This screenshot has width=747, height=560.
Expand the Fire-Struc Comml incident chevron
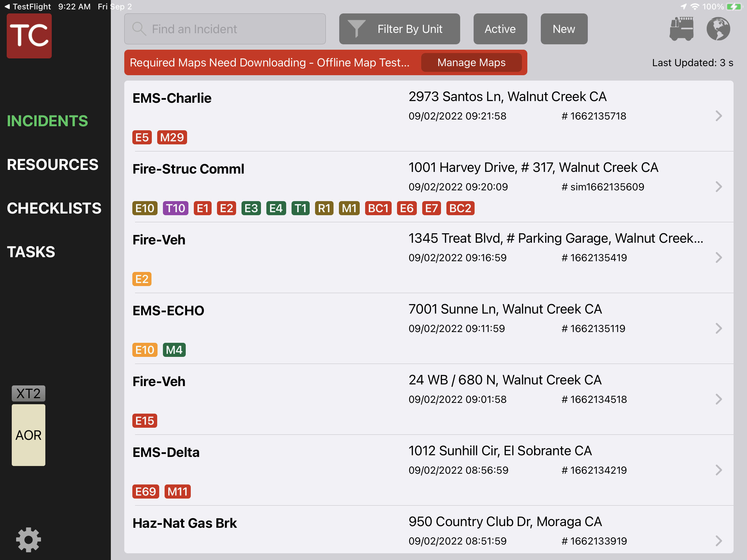(x=719, y=187)
